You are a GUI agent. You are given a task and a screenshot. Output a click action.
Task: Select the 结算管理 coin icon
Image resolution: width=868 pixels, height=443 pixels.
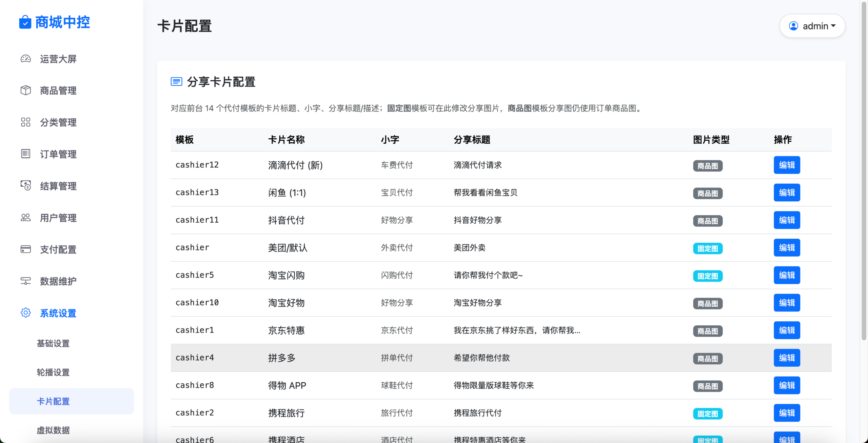25,186
